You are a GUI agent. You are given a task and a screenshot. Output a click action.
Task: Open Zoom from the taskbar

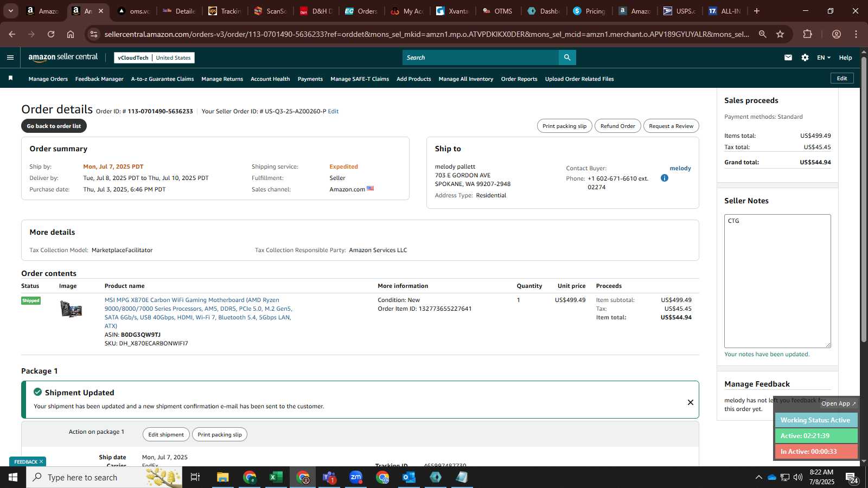[356, 477]
